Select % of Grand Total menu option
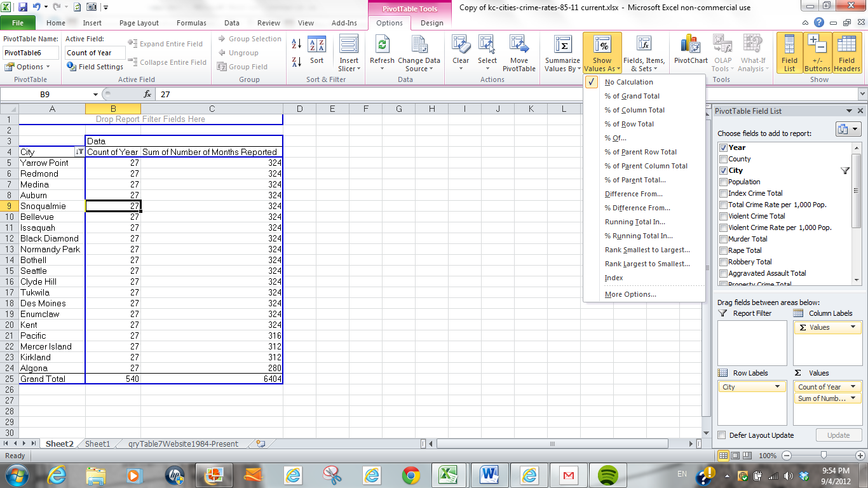 [x=632, y=96]
